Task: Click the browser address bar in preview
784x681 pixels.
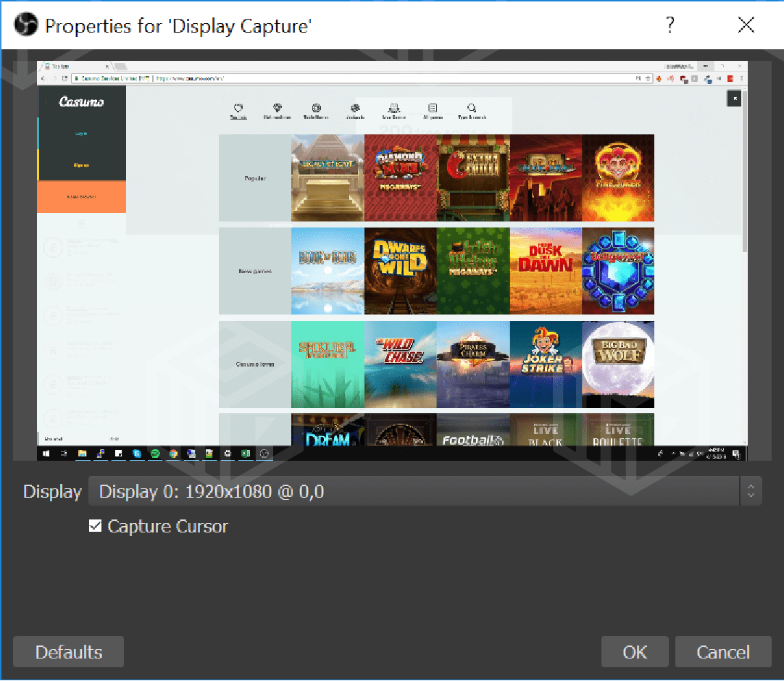Action: tap(362, 78)
